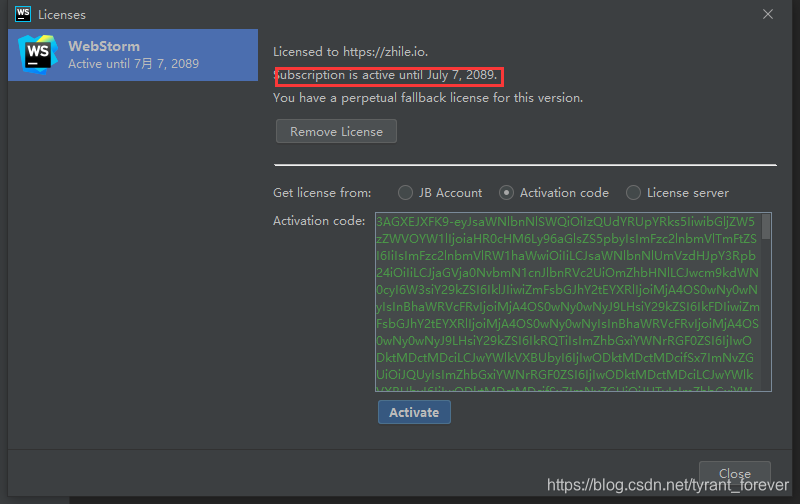Select the WebStorm product entry in sidebar

click(133, 55)
